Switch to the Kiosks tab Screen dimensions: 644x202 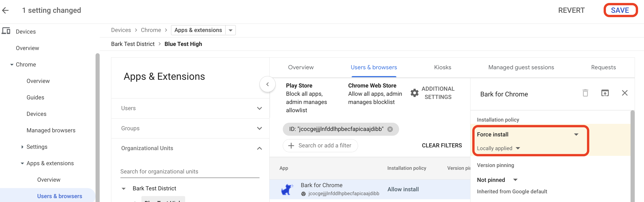click(442, 67)
